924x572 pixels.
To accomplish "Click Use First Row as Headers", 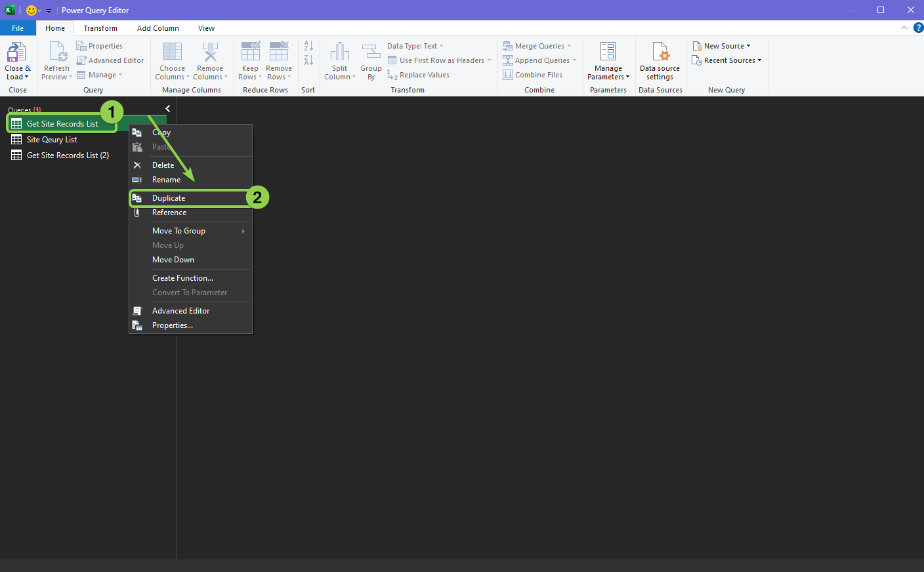I will [439, 60].
